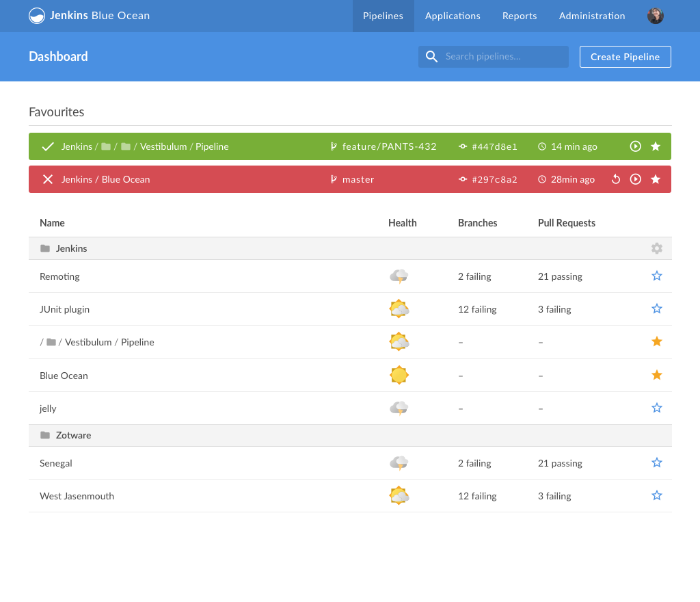Open settings gear for Jenkins folder
The height and width of the screenshot is (602, 700).
coord(656,248)
